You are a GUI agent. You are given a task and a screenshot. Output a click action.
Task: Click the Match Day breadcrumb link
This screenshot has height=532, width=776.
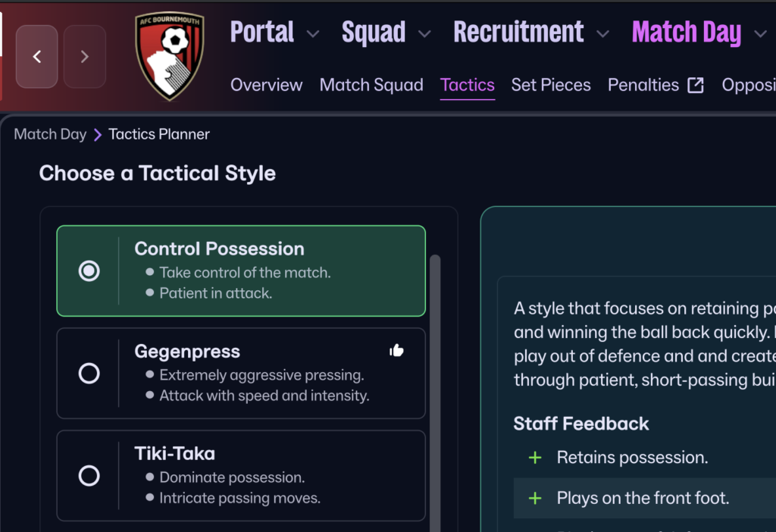pyautogui.click(x=50, y=135)
